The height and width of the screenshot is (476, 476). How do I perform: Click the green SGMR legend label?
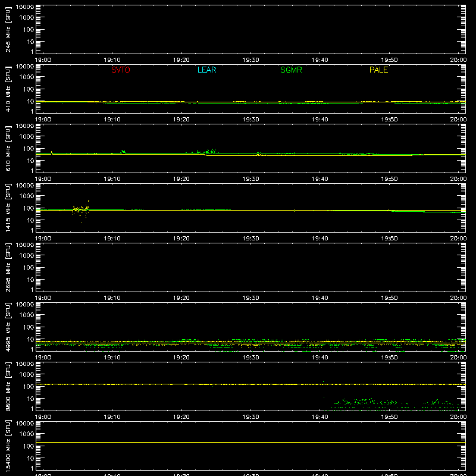tap(291, 70)
